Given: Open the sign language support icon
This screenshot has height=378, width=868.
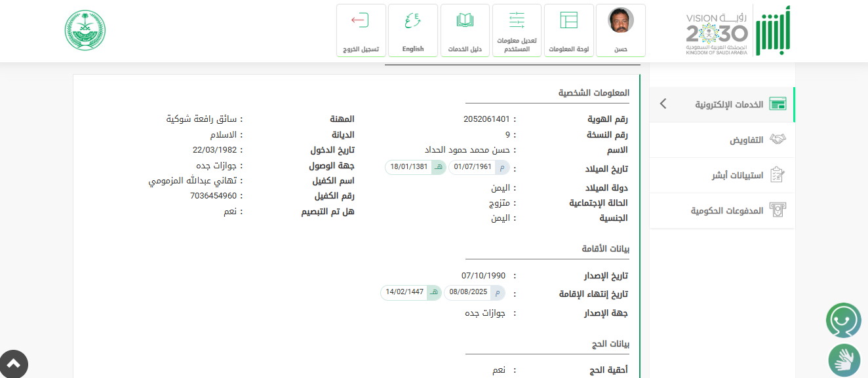Looking at the screenshot, I should (844, 360).
